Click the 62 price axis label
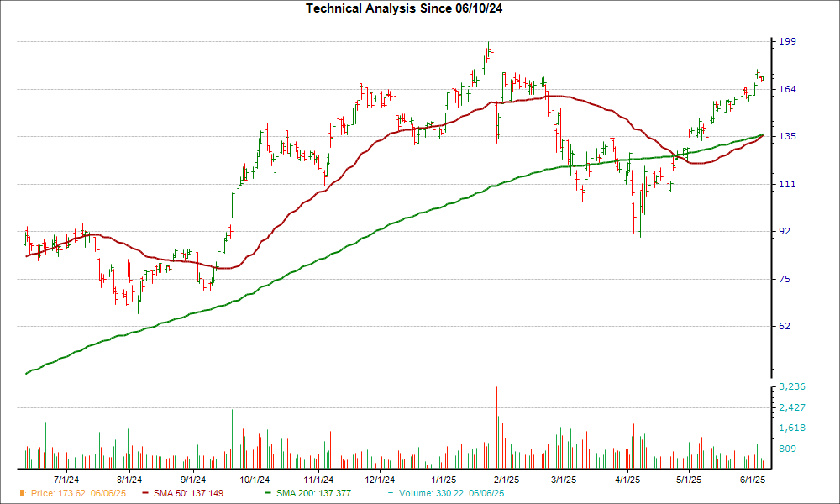Image resolution: width=840 pixels, height=504 pixels. pyautogui.click(x=785, y=326)
